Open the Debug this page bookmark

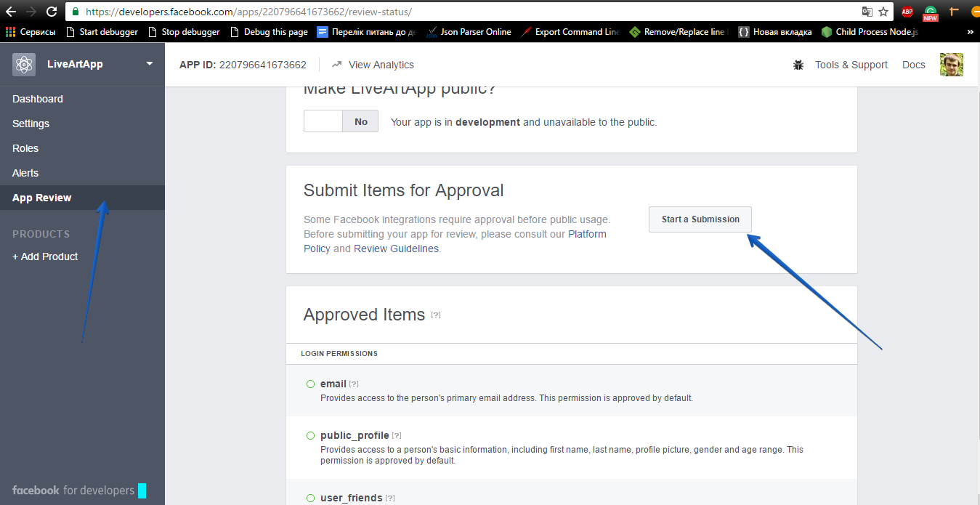coord(269,32)
